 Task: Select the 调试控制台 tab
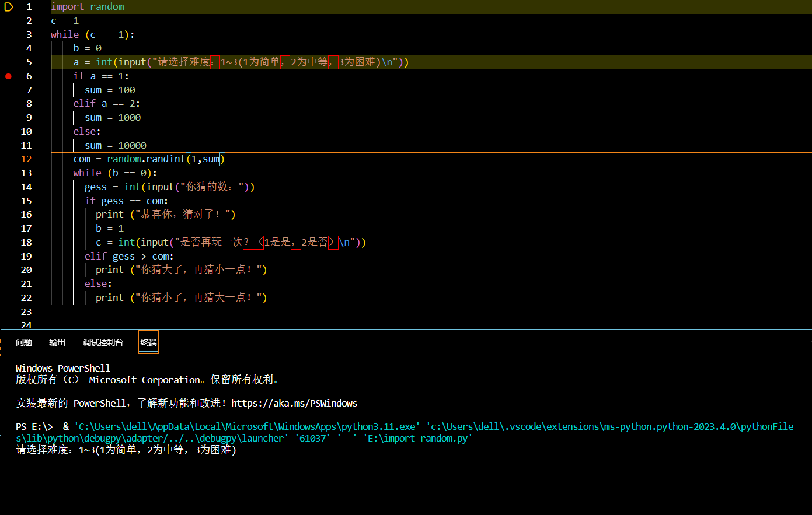click(103, 342)
